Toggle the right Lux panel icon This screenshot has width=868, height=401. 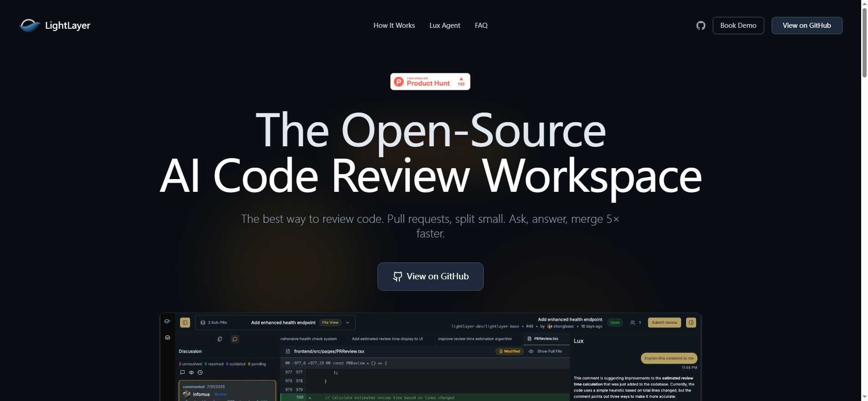coord(691,323)
